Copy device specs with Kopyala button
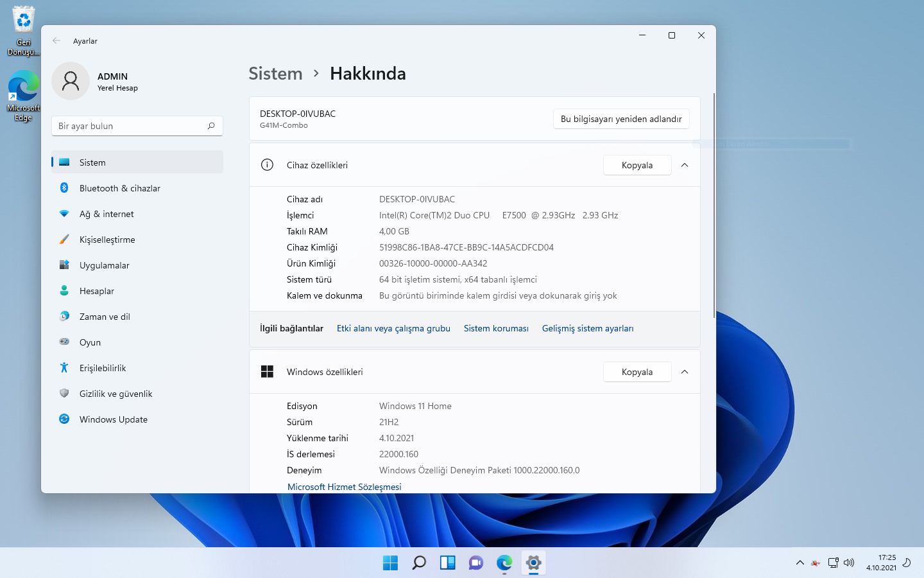This screenshot has height=578, width=924. (x=637, y=165)
